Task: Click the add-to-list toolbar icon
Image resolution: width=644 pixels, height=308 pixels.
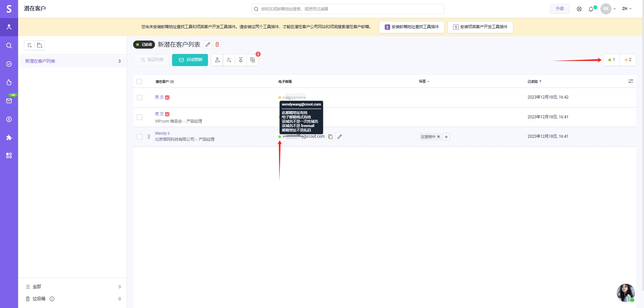Action: [x=229, y=60]
